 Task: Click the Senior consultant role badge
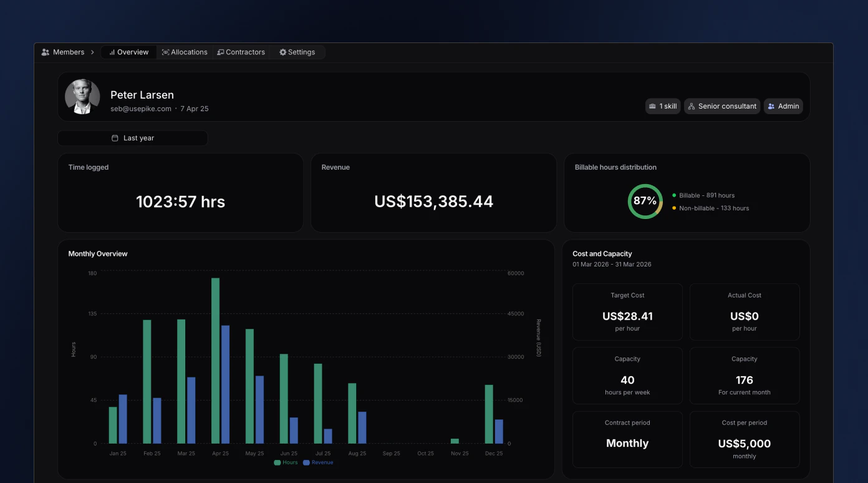[x=722, y=106]
